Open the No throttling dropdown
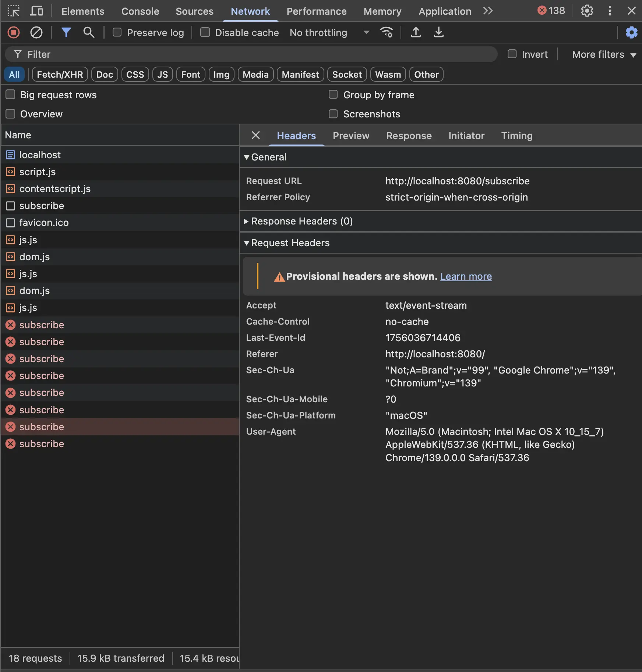642x672 pixels. coord(329,33)
